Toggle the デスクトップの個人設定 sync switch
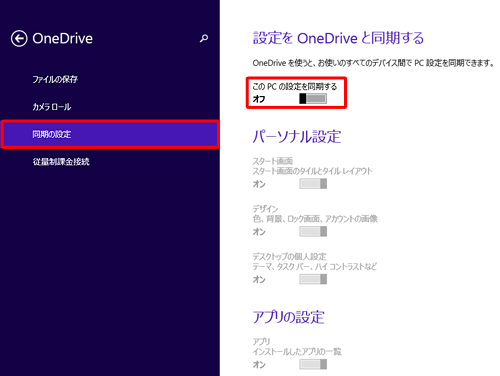The height and width of the screenshot is (376, 500). click(x=313, y=279)
